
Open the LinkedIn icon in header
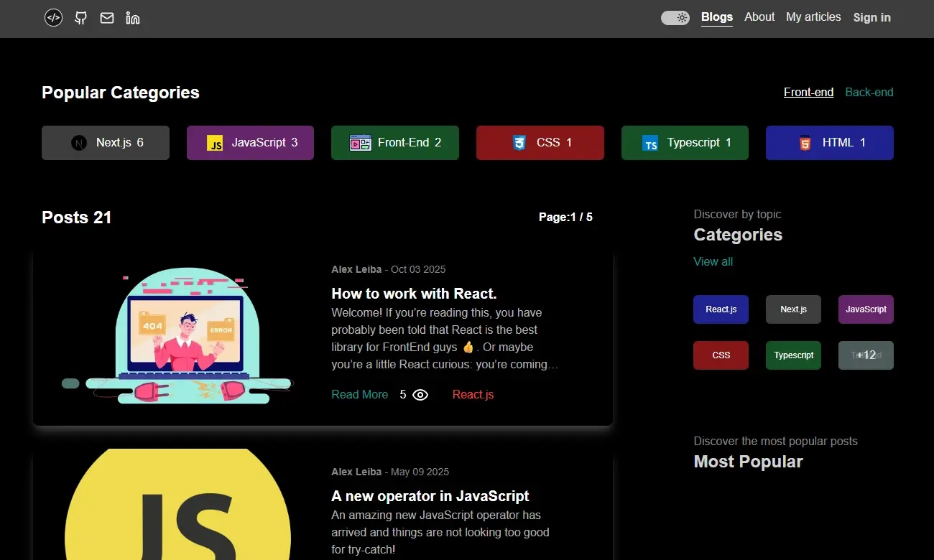(133, 18)
